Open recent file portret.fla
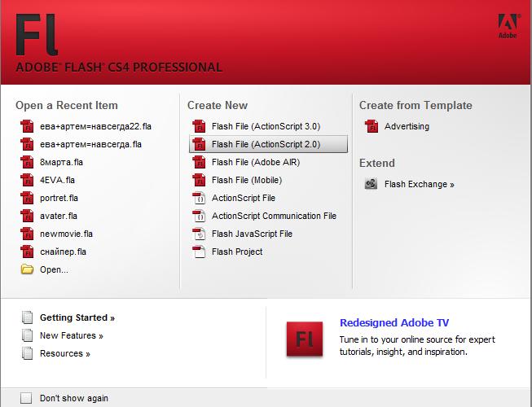Viewport: 532px width, 407px height. pos(59,199)
